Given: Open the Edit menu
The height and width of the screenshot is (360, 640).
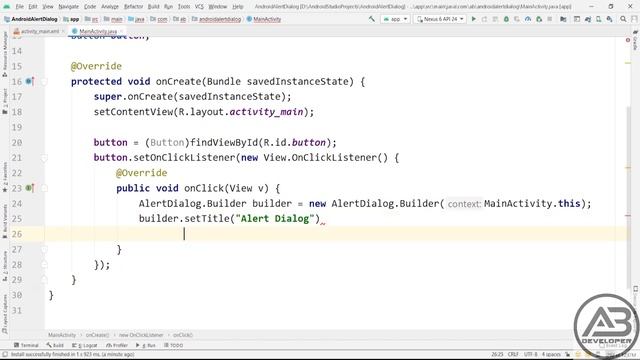Looking at the screenshot, I should [x=33, y=7].
